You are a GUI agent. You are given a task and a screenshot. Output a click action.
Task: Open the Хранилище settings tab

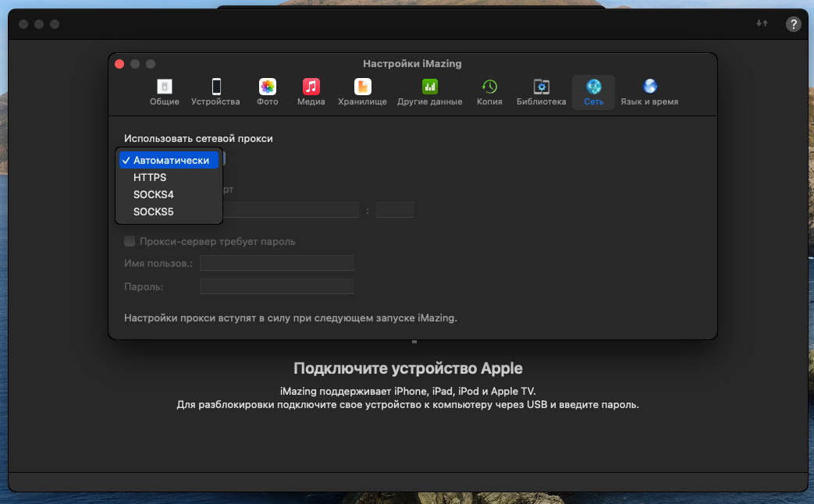point(362,92)
